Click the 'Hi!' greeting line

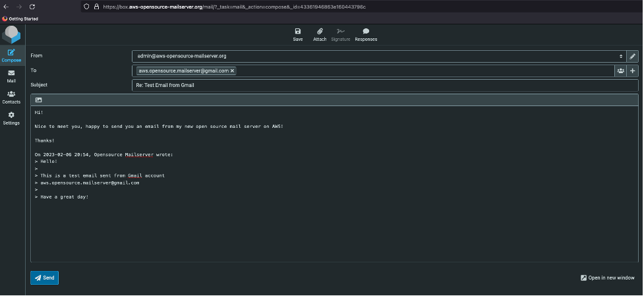tap(39, 112)
